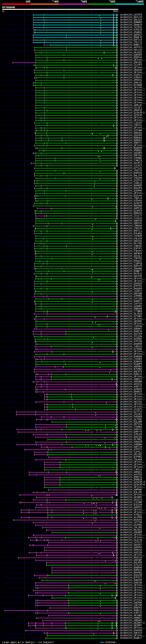Click the purple ~60% identity legend bar
The width and height of the screenshot is (146, 644).
coord(73,4)
